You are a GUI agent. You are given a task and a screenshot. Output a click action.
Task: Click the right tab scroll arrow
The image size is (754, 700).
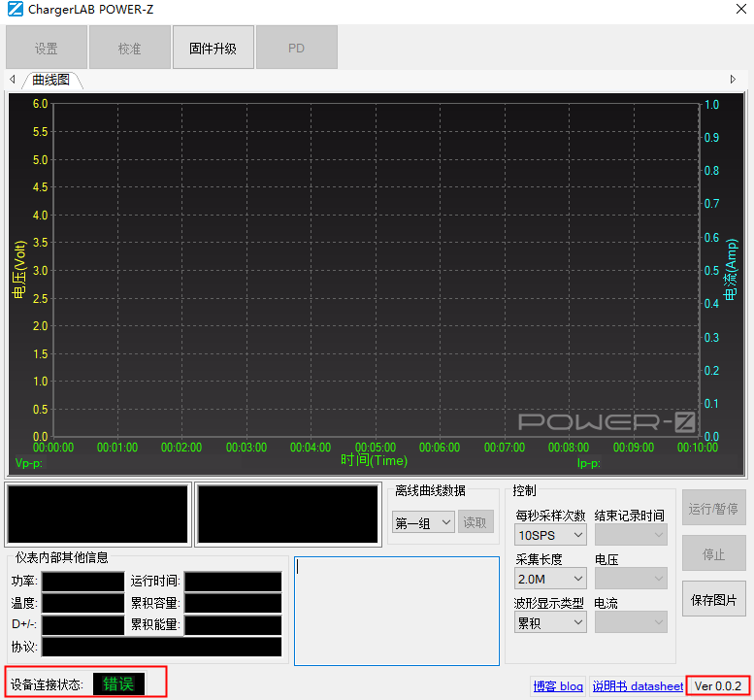(733, 79)
